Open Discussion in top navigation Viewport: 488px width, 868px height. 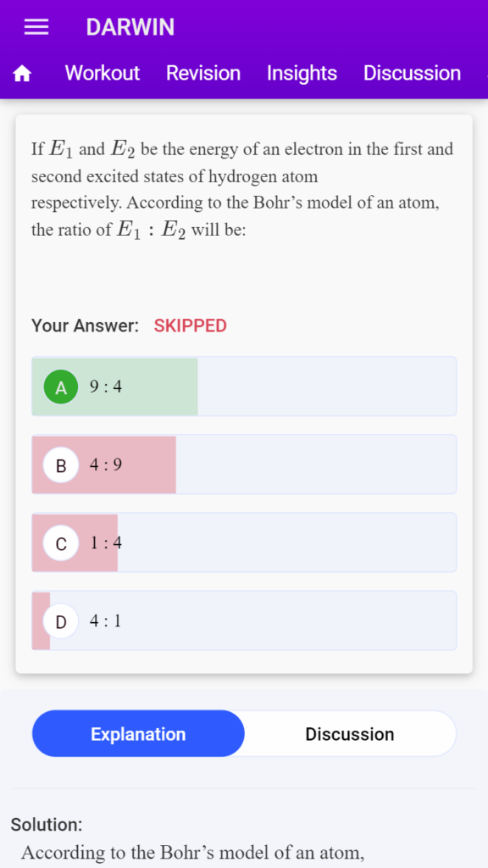(412, 73)
